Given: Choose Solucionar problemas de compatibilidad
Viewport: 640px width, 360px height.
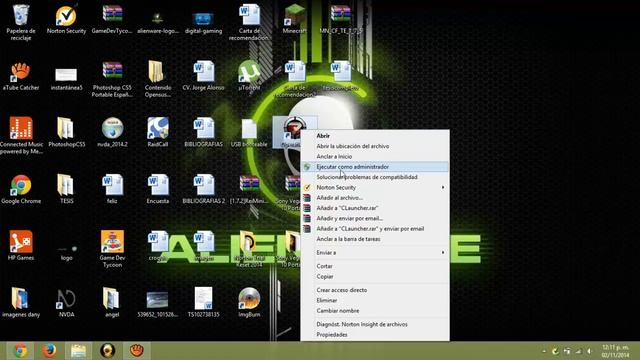Looking at the screenshot, I should pyautogui.click(x=375, y=177).
